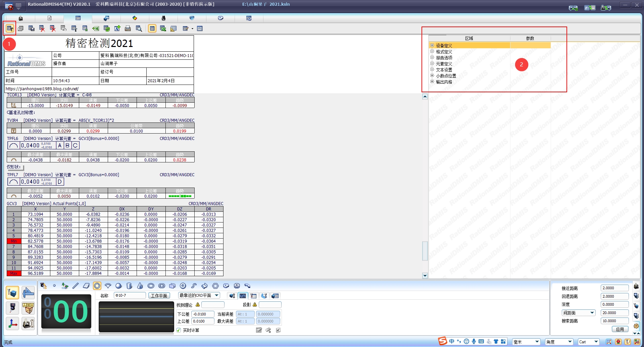Select the hexagon polygon feature tool

click(x=215, y=286)
